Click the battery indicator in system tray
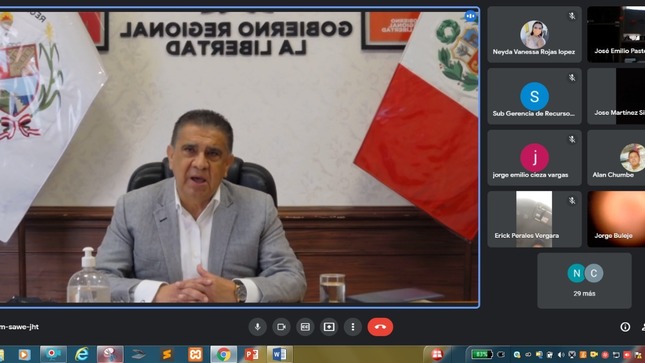The width and height of the screenshot is (645, 363). coord(481,354)
